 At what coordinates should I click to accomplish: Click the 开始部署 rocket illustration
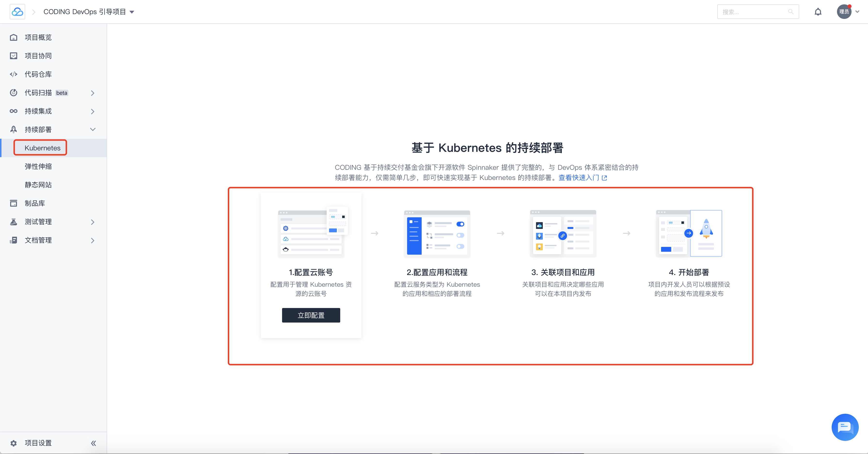[689, 233]
